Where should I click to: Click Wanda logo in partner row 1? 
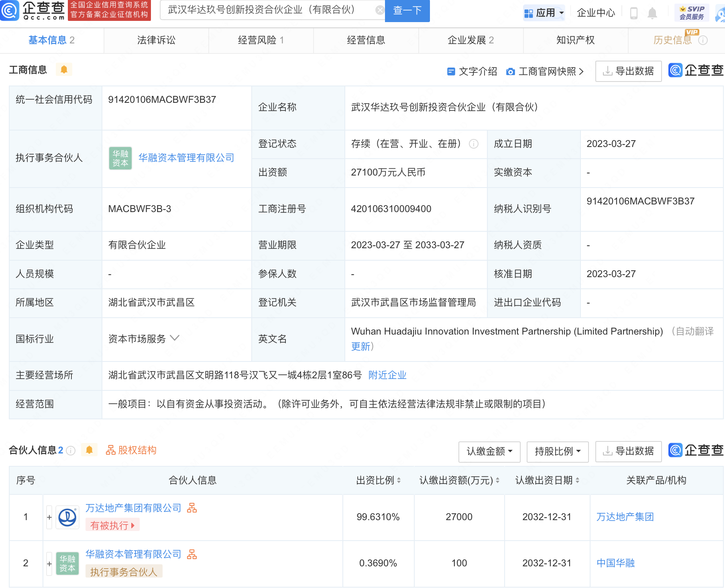coord(67,517)
